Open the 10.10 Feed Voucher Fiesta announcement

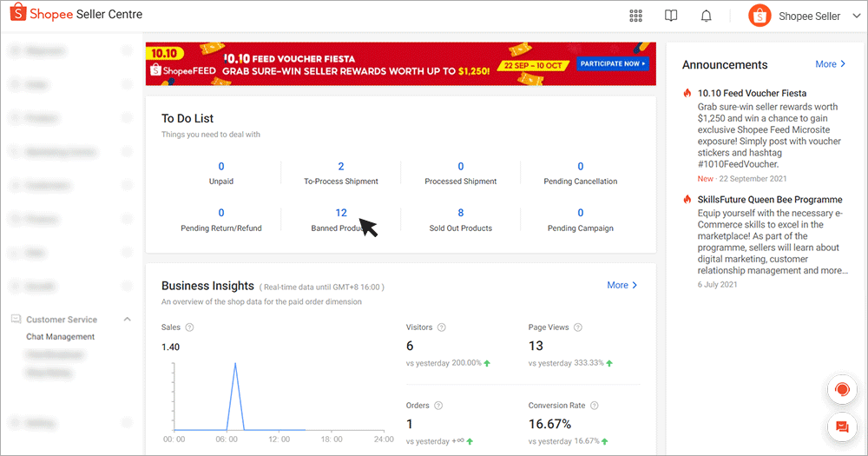(x=752, y=93)
